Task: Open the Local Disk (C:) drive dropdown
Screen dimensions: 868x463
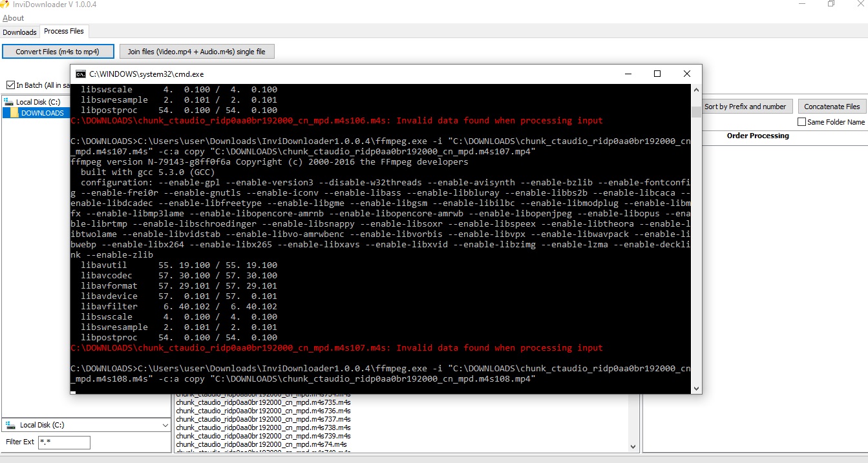Action: click(165, 426)
